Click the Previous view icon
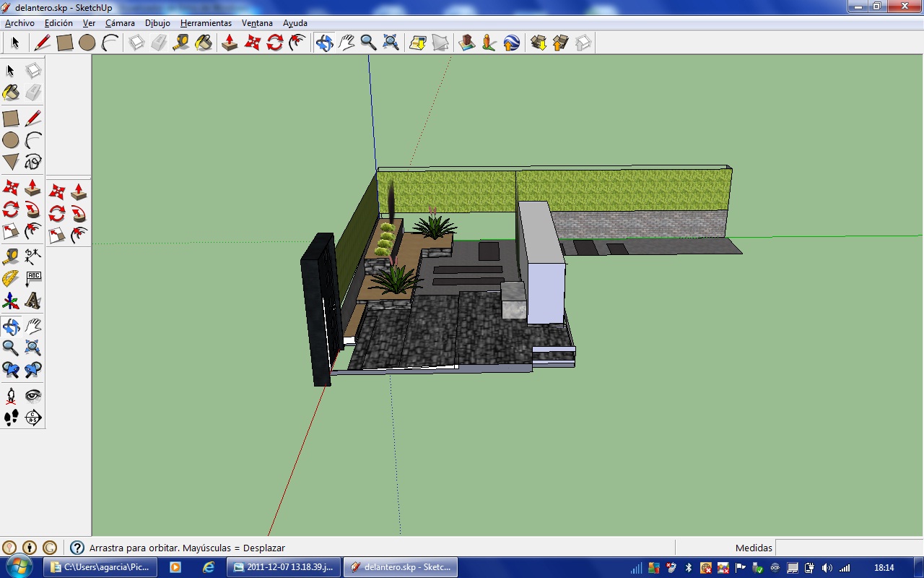 [11, 371]
